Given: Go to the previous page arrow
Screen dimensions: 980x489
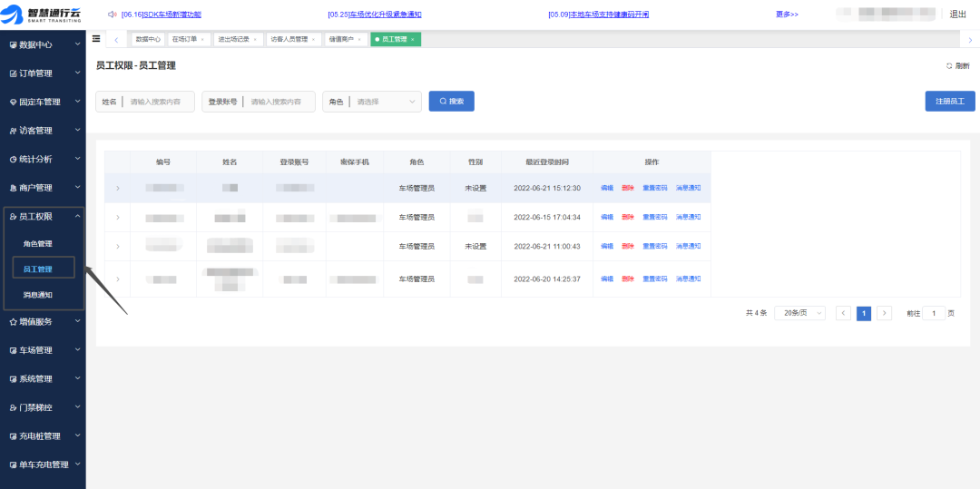Looking at the screenshot, I should coord(843,314).
